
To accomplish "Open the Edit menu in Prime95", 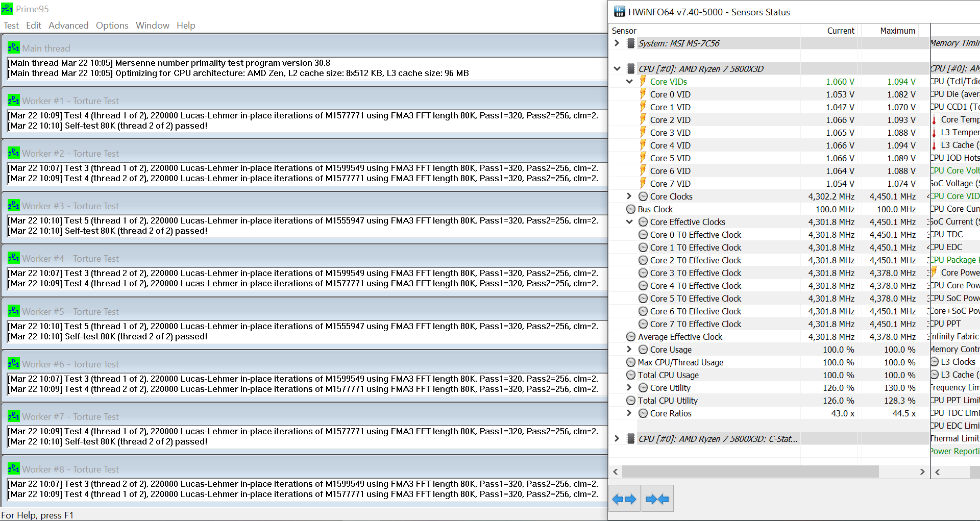I will tap(34, 26).
